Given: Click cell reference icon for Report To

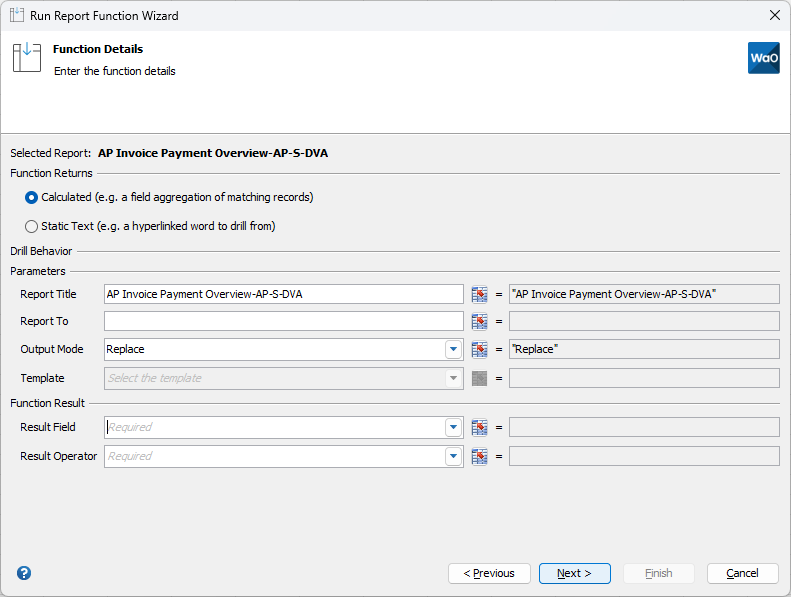Looking at the screenshot, I should pyautogui.click(x=479, y=321).
